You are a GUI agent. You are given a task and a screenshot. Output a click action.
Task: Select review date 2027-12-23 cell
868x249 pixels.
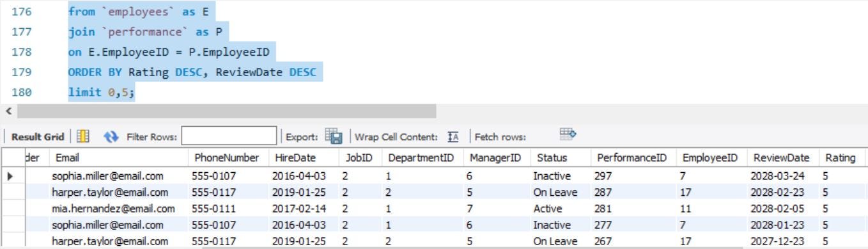784,241
